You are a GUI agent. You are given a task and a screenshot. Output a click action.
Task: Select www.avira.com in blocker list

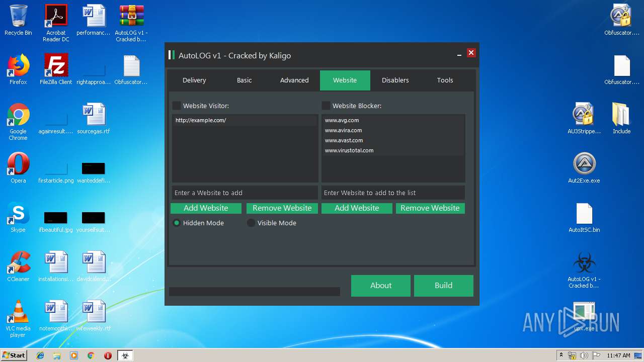click(x=393, y=131)
